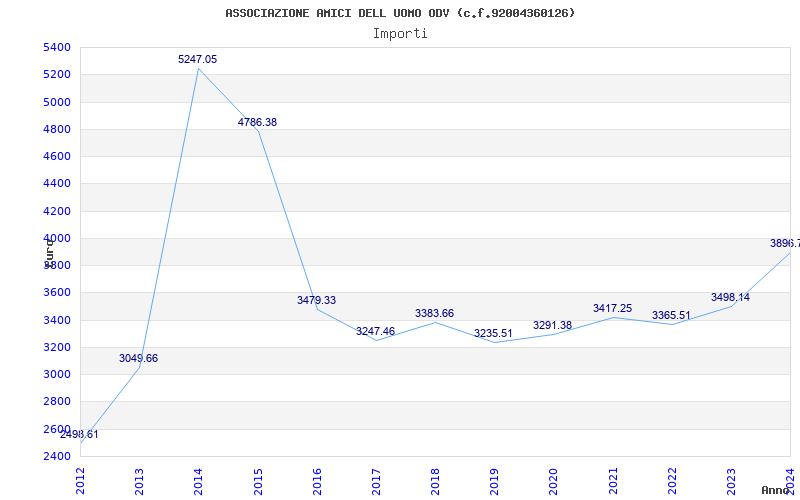Click the data label 3479.33
800x500 pixels.
pos(316,301)
